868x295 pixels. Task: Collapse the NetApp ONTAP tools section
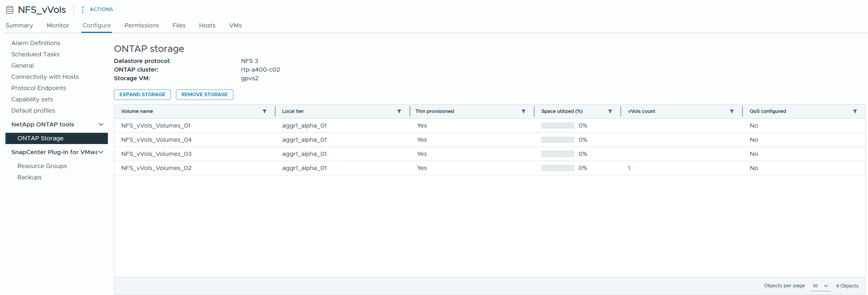coord(101,124)
